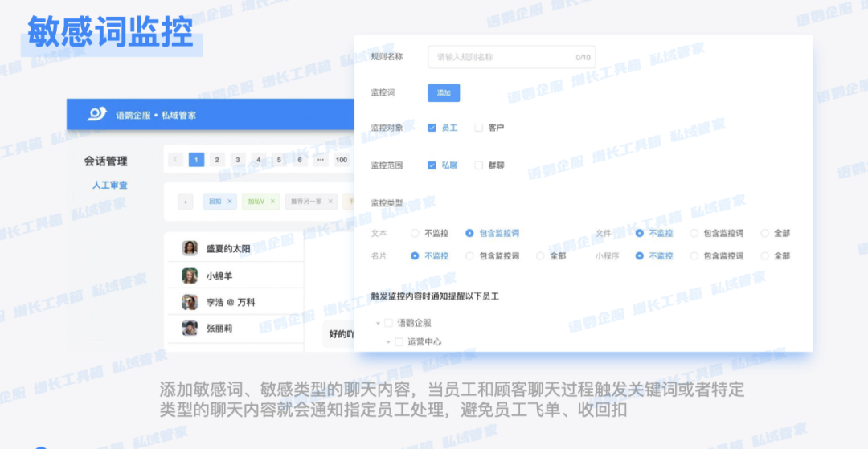This screenshot has height=449, width=868.
Task: Click the plus button to add tag
Action: (x=184, y=202)
